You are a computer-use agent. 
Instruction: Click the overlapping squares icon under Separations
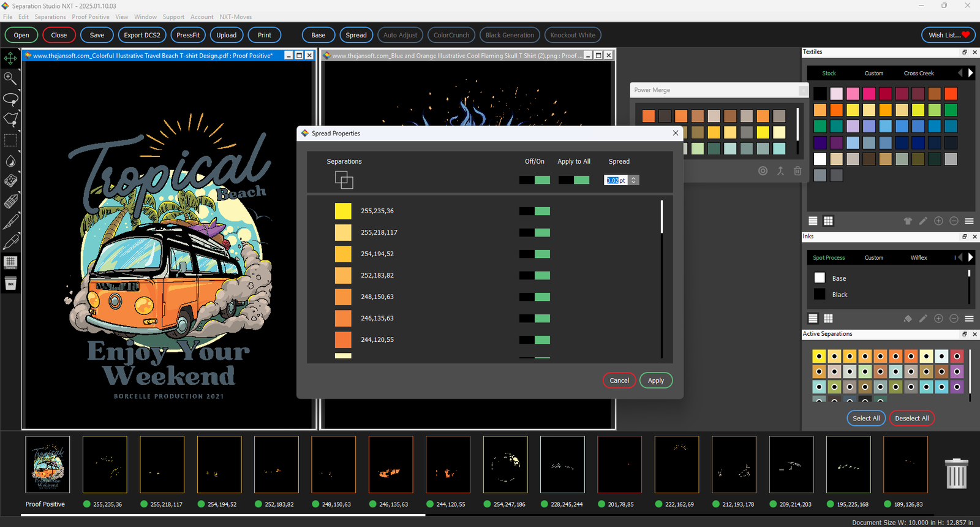pyautogui.click(x=344, y=180)
